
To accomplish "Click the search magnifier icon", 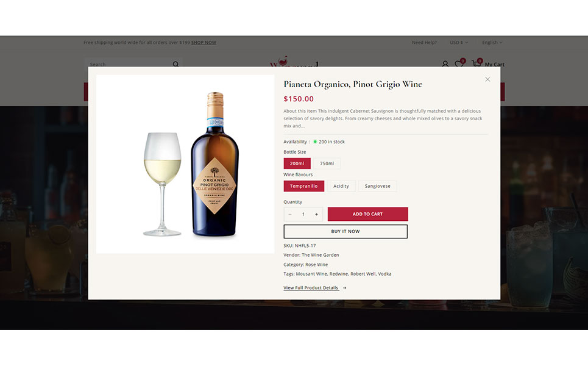I will click(175, 64).
